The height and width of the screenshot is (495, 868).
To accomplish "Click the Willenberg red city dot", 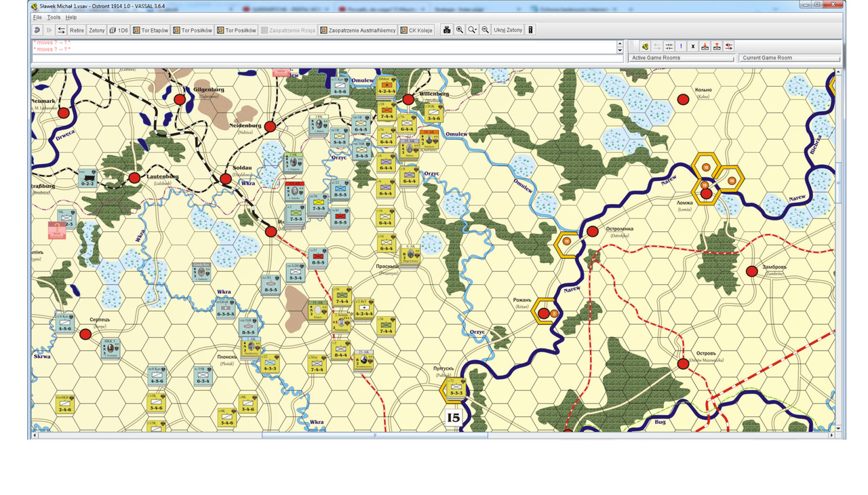I will pyautogui.click(x=408, y=100).
